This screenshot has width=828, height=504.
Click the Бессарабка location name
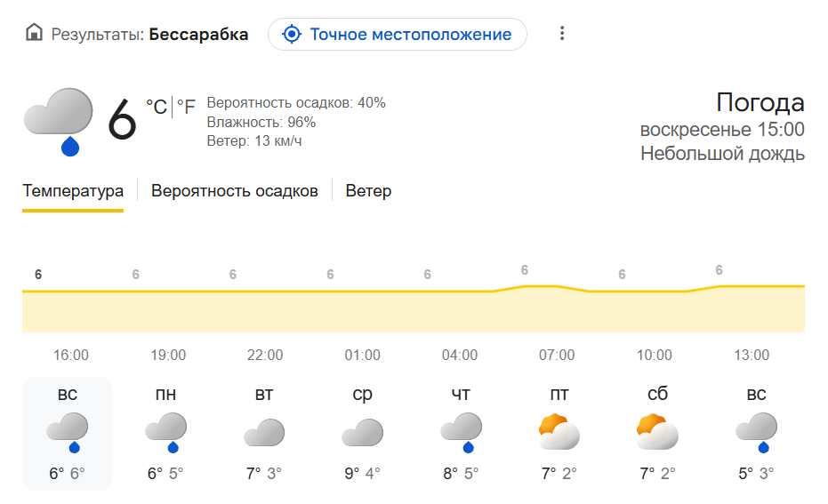[198, 35]
